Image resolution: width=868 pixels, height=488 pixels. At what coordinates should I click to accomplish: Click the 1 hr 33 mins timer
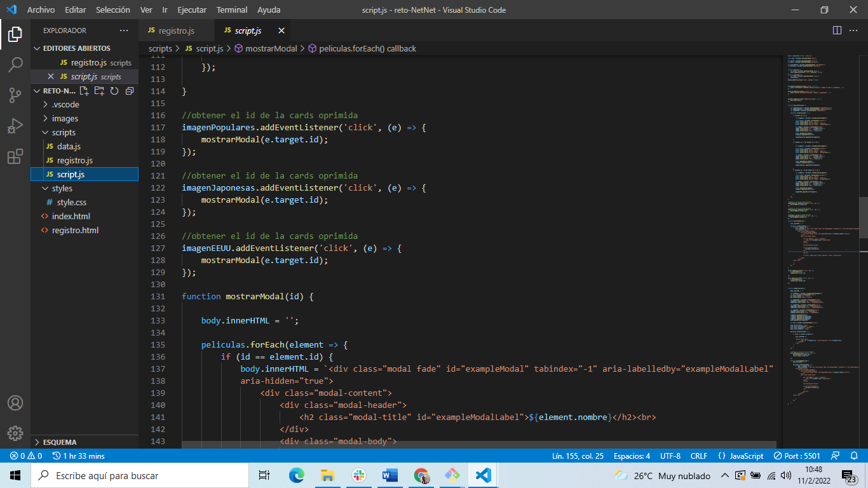point(79,456)
